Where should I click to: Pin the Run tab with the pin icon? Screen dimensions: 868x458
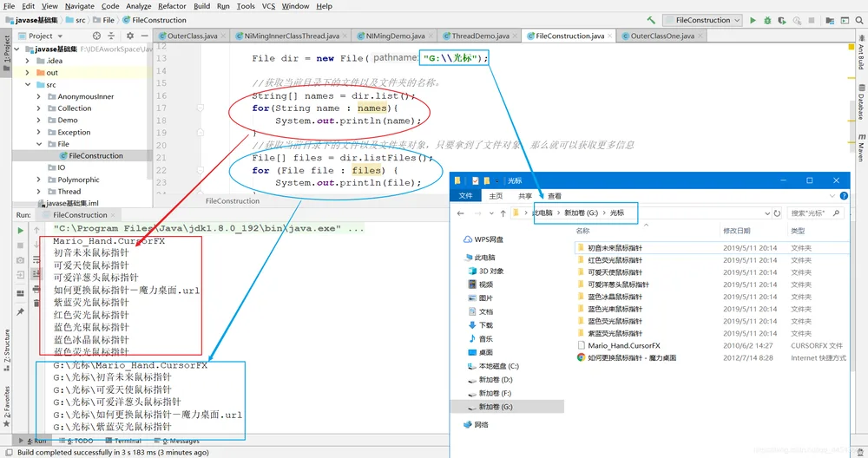[21, 312]
